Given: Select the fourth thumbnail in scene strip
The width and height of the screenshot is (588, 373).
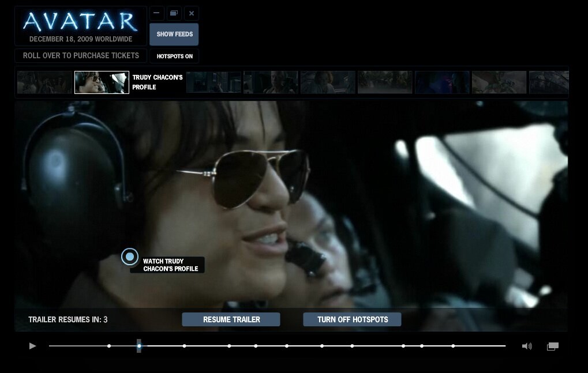Looking at the screenshot, I should 271,82.
